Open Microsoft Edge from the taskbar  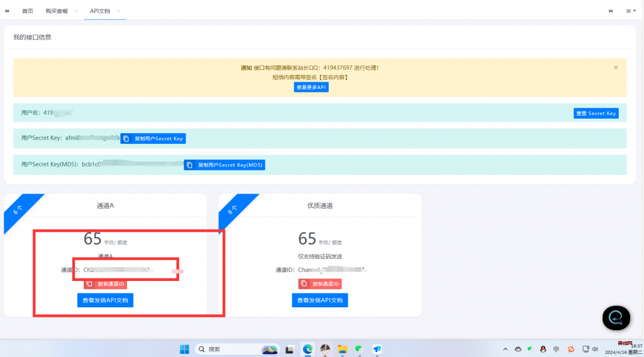coord(308,349)
